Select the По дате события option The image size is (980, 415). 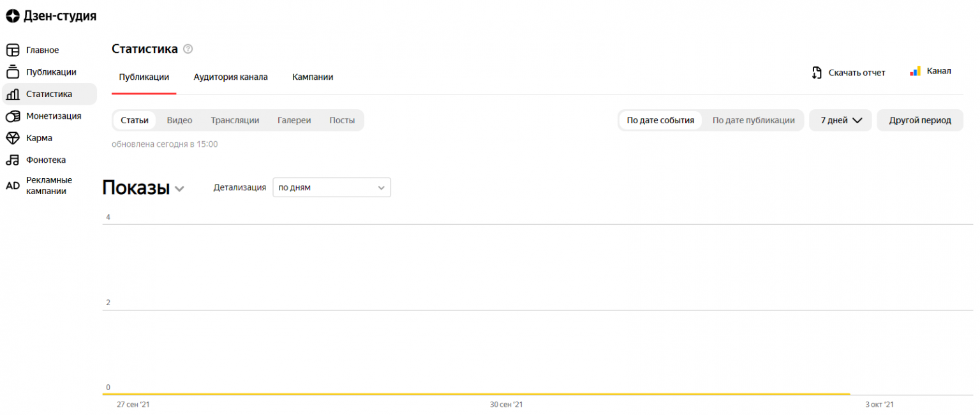click(x=660, y=120)
